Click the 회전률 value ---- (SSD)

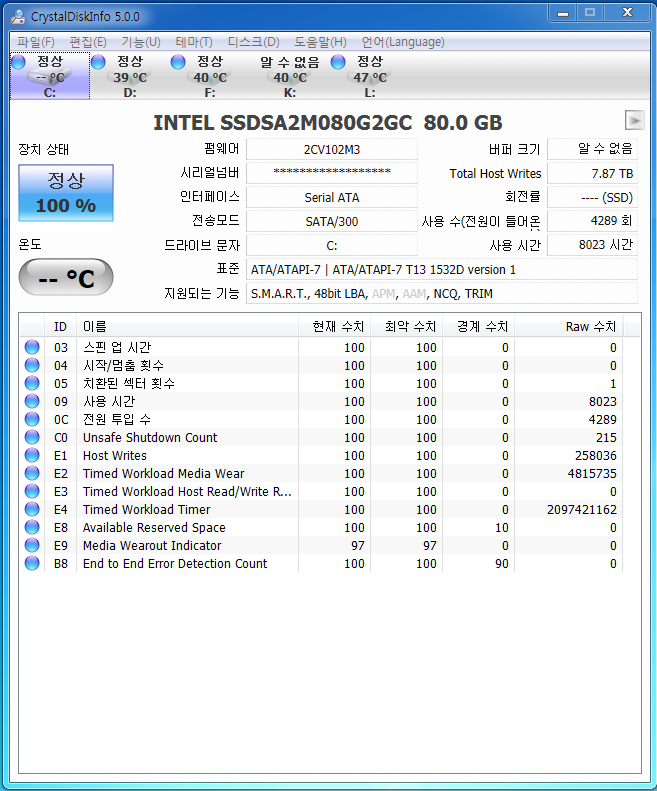(x=592, y=197)
